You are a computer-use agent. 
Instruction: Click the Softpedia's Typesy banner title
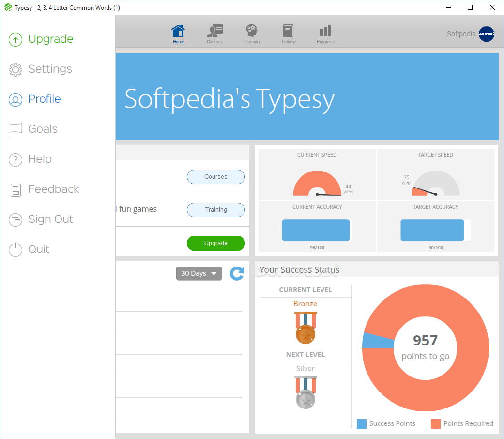pyautogui.click(x=229, y=99)
